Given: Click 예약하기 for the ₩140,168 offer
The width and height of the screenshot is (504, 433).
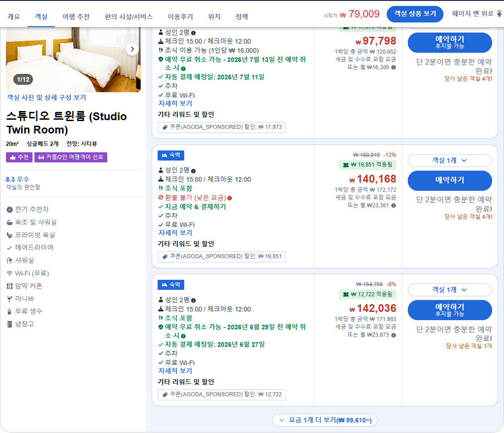Looking at the screenshot, I should click(449, 180).
